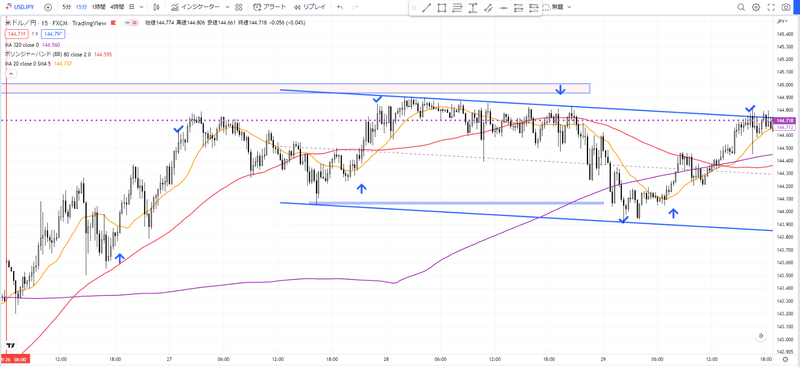Open the USDJPY symbol search
800x367 pixels.
pos(20,7)
